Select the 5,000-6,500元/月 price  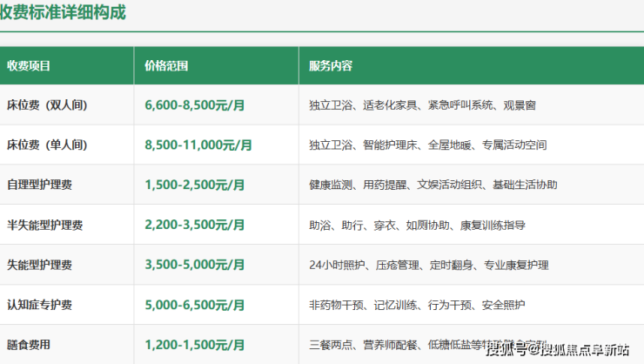point(195,306)
